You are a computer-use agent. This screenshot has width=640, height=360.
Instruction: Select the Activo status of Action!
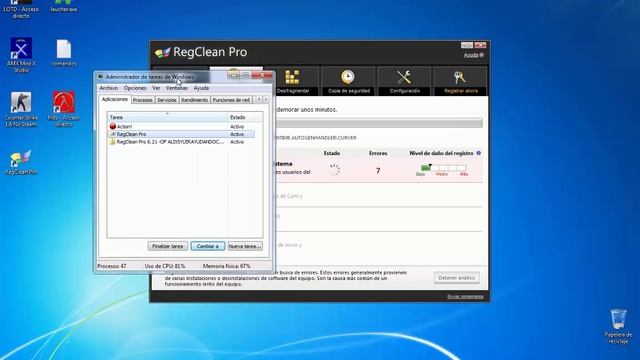[x=237, y=127]
